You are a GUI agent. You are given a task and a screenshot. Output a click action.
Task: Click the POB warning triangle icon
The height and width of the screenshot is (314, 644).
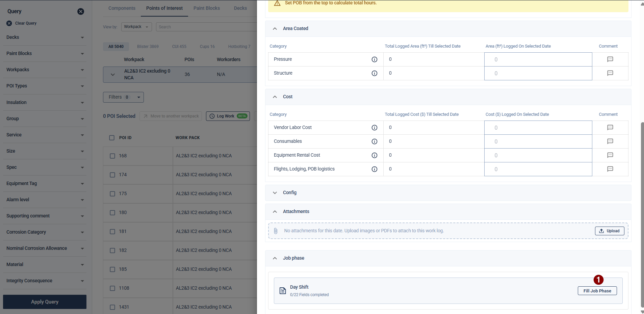[x=277, y=3]
